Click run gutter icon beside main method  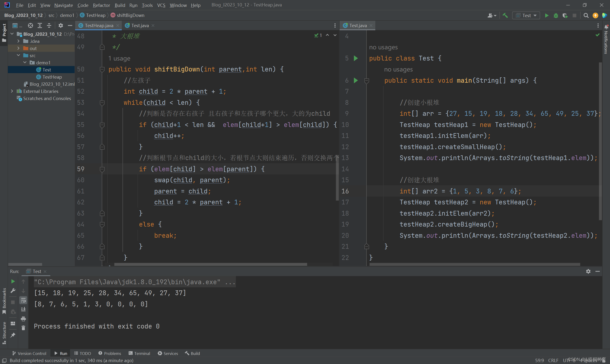[x=356, y=81]
